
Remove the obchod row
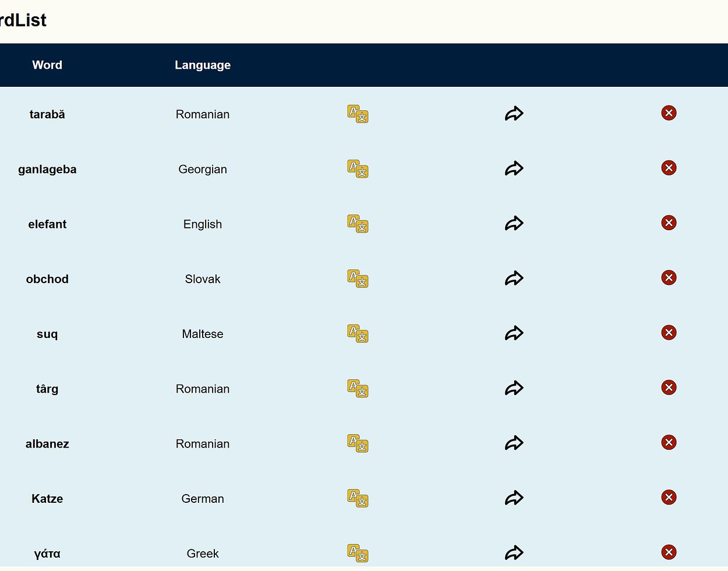pos(669,278)
